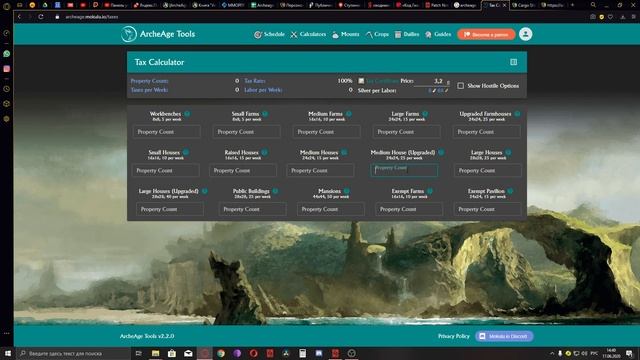Focus Exempt Pavilion Property Count field
This screenshot has width=640, height=360.
coord(487,209)
